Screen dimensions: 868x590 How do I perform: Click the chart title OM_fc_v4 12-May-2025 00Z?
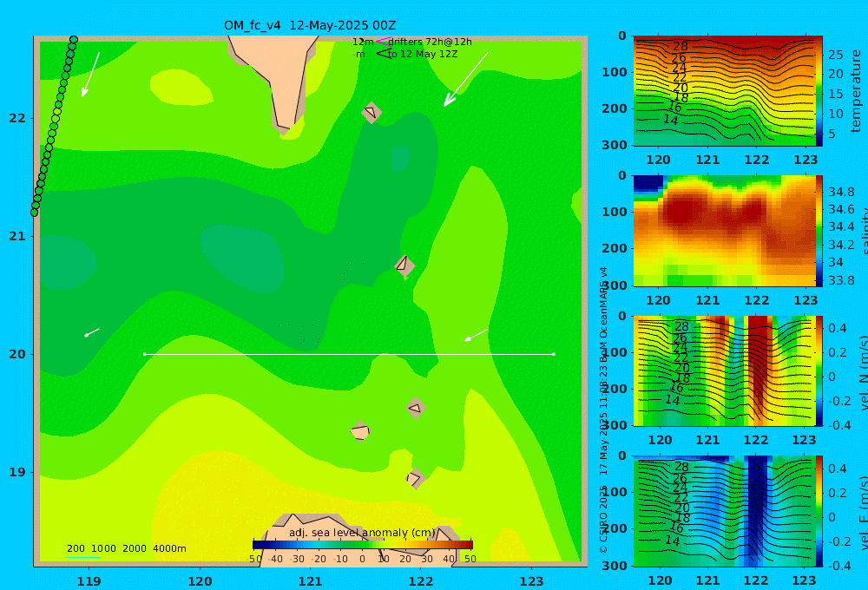[310, 25]
